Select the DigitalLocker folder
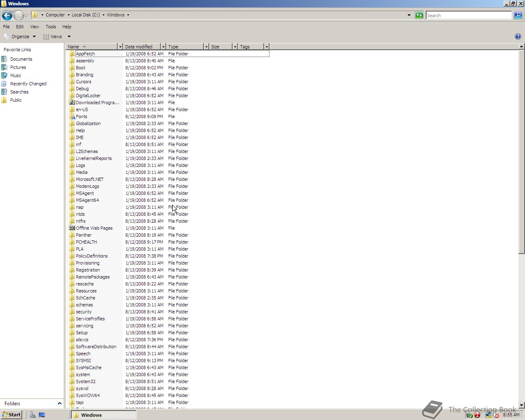The width and height of the screenshot is (525, 420). tap(88, 96)
